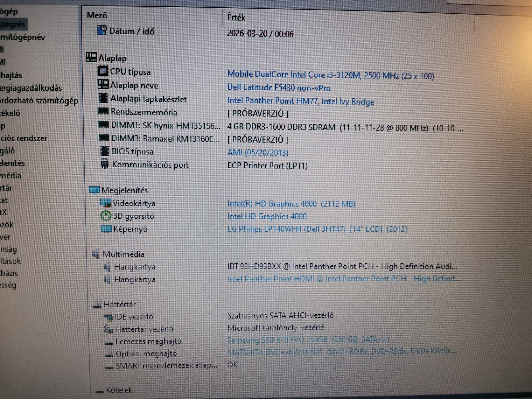Select the IDE vezérlő controller icon
The height and width of the screenshot is (399, 532).
[x=108, y=317]
